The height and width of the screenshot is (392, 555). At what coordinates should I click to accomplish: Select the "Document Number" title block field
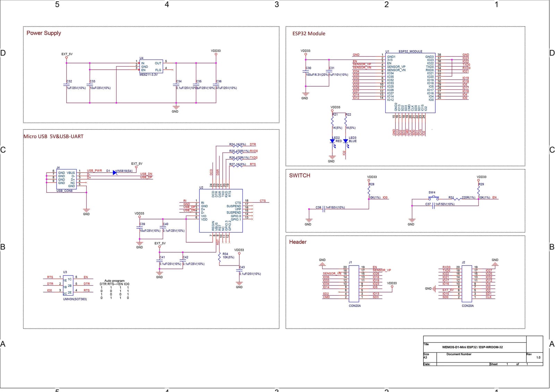tap(459, 354)
